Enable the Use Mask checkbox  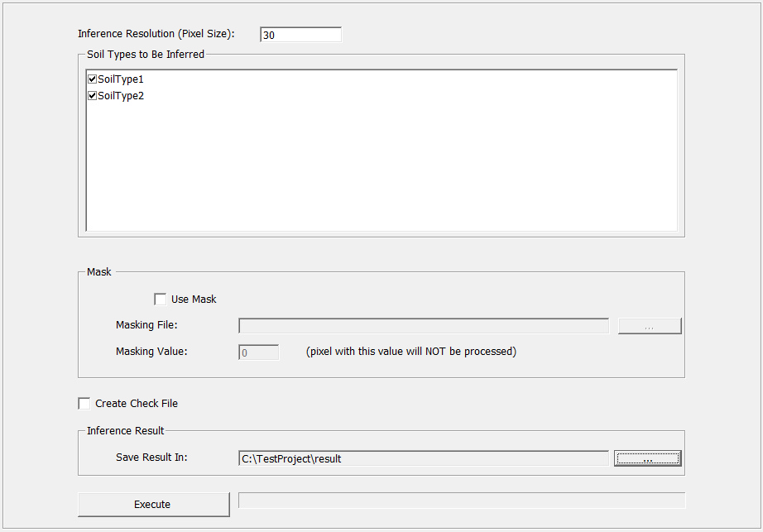coord(160,299)
